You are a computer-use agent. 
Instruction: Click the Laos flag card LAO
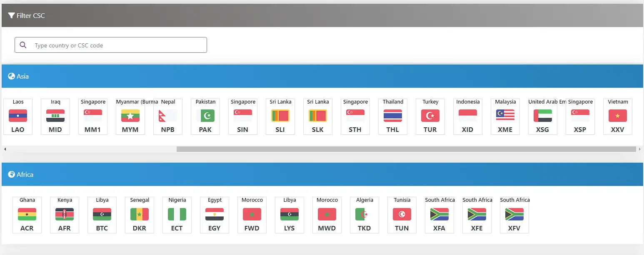click(x=18, y=116)
